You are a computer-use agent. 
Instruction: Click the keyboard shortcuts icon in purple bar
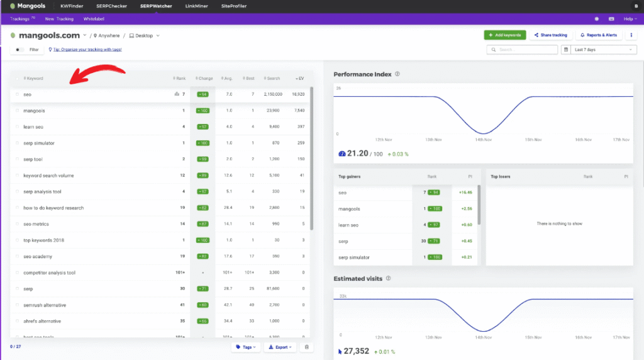point(611,19)
